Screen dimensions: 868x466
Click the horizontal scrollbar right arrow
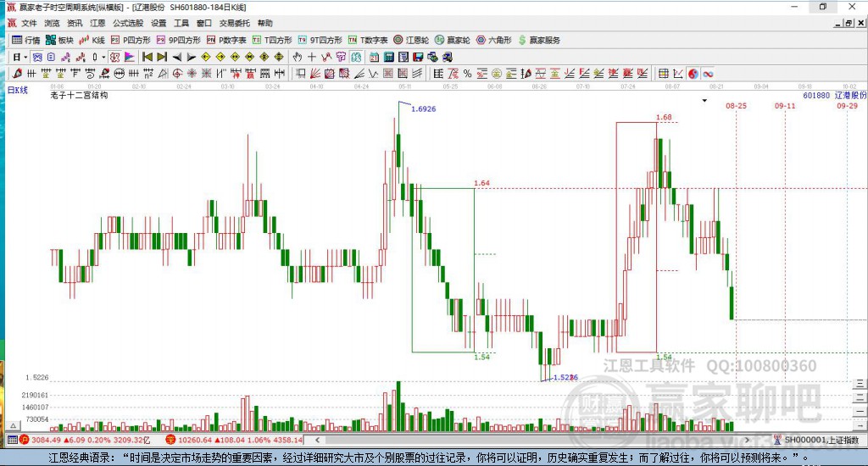pos(748,440)
